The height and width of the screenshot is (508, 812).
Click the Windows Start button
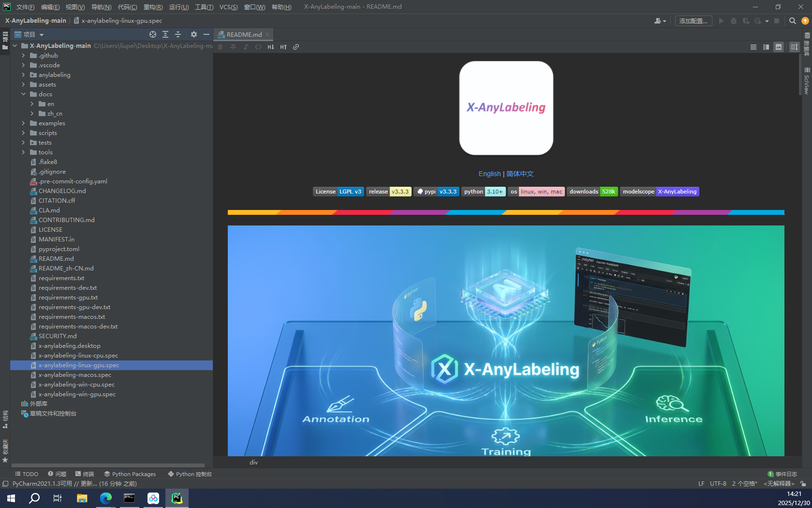point(11,498)
